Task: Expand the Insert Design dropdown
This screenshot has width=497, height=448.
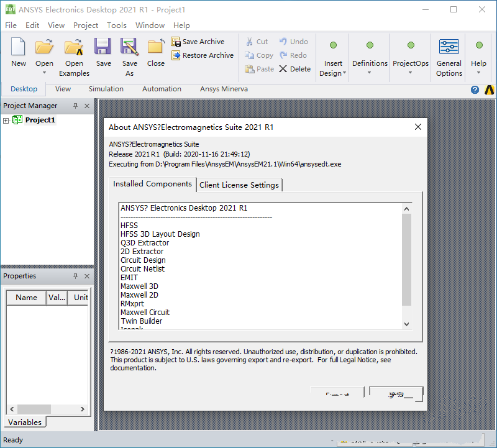Action: pyautogui.click(x=345, y=73)
